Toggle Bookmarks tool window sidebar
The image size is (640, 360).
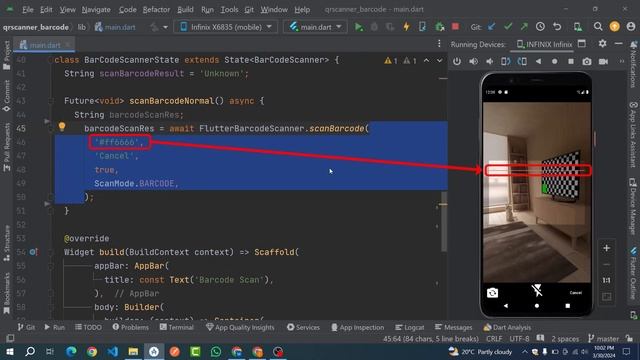click(7, 293)
